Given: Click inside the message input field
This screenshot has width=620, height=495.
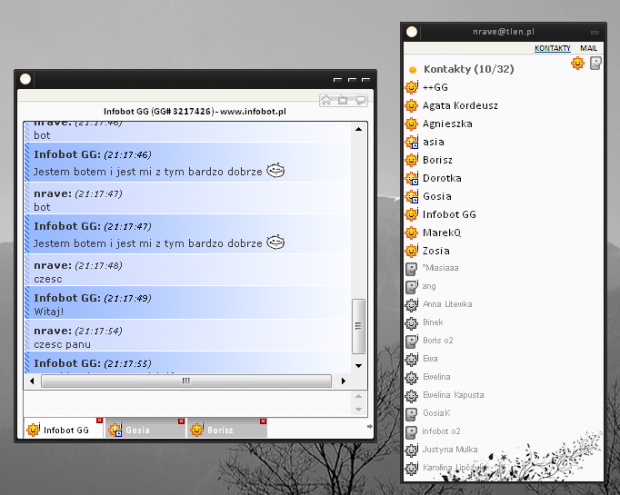Looking at the screenshot, I should (x=187, y=403).
